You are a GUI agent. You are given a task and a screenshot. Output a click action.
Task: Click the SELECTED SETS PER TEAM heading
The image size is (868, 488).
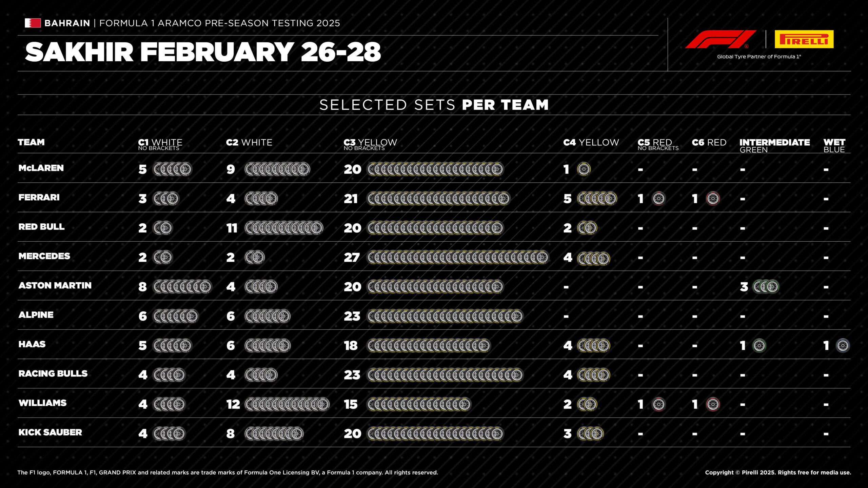pos(434,105)
